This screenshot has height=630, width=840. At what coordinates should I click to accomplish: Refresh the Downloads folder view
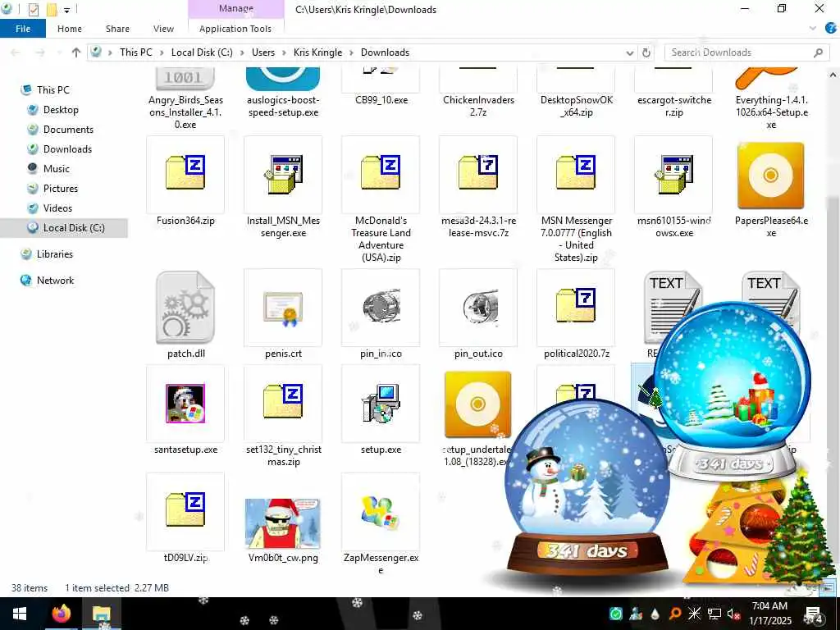tap(646, 52)
